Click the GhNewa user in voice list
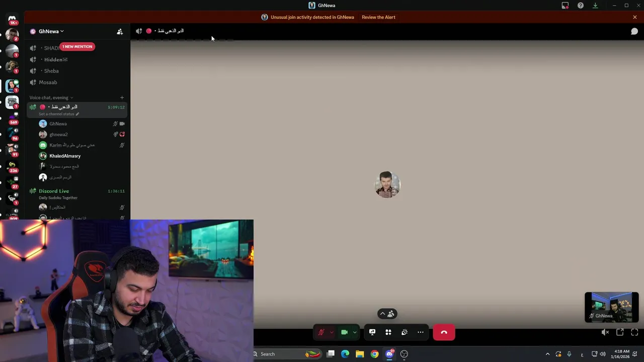Viewport: 644px width, 362px height. click(x=82, y=124)
